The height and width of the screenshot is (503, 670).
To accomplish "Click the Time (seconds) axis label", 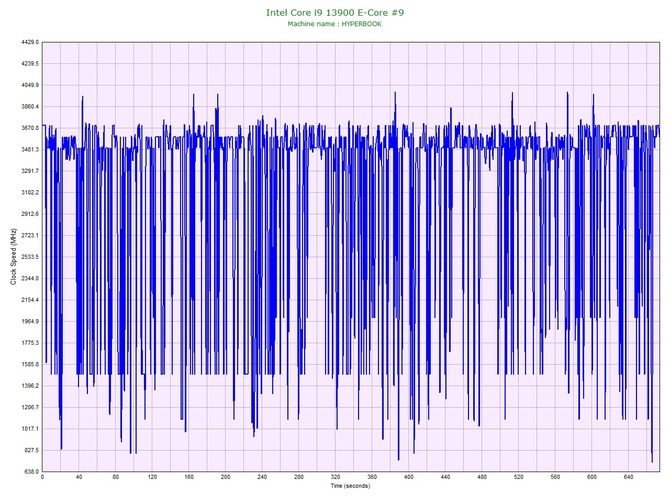I will point(351,487).
